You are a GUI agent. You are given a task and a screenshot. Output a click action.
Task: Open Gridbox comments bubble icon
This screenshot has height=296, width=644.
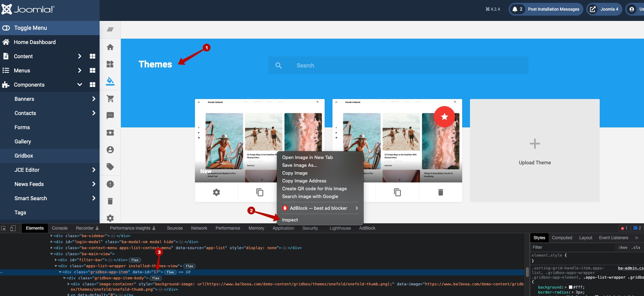coord(110,115)
